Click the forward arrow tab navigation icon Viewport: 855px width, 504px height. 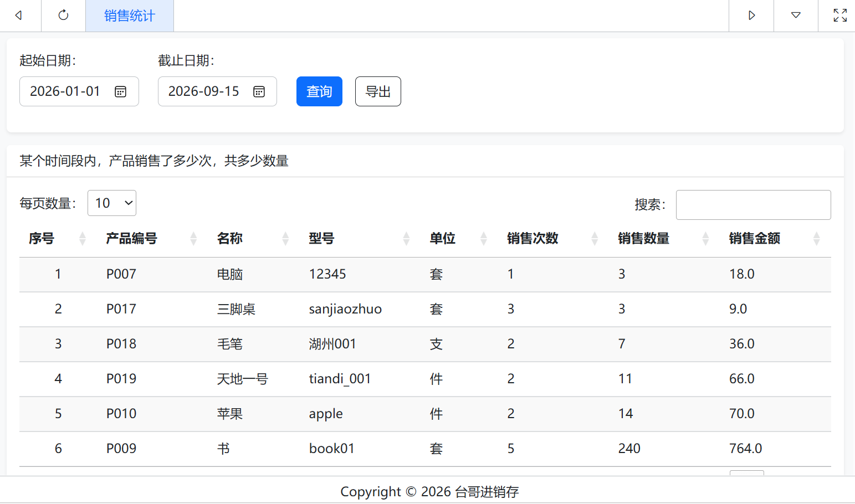coord(751,16)
